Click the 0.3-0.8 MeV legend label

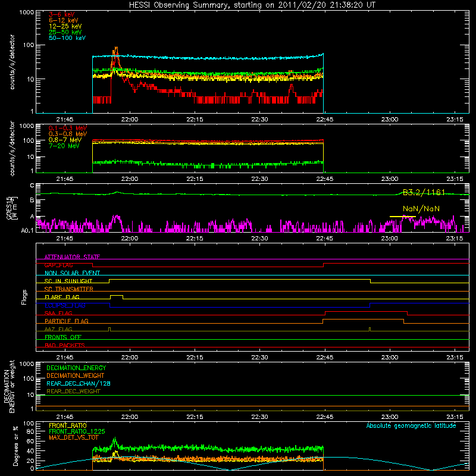click(x=68, y=134)
